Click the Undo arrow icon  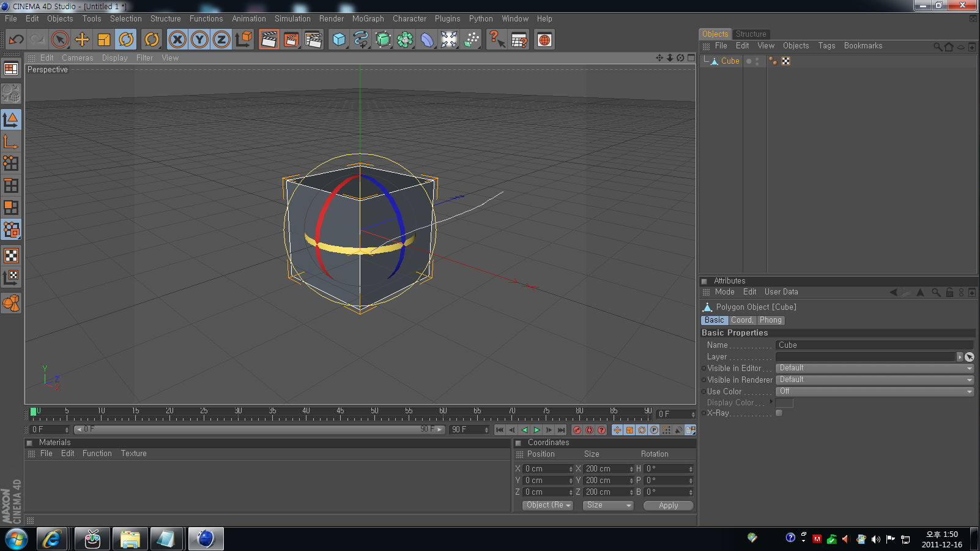(x=16, y=40)
